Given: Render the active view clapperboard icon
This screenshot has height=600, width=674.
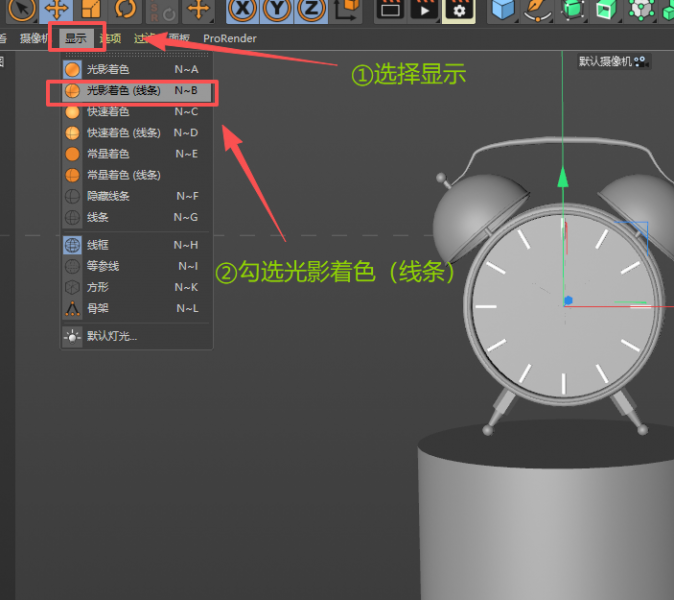Looking at the screenshot, I should [390, 9].
